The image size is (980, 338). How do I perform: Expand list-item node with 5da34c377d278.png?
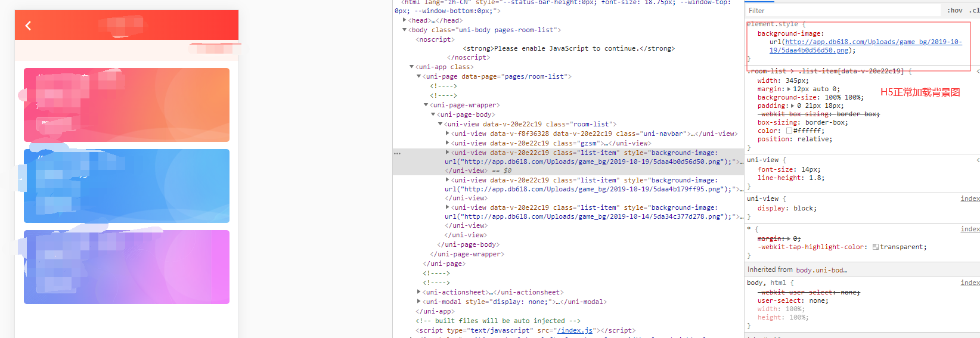coord(448,207)
